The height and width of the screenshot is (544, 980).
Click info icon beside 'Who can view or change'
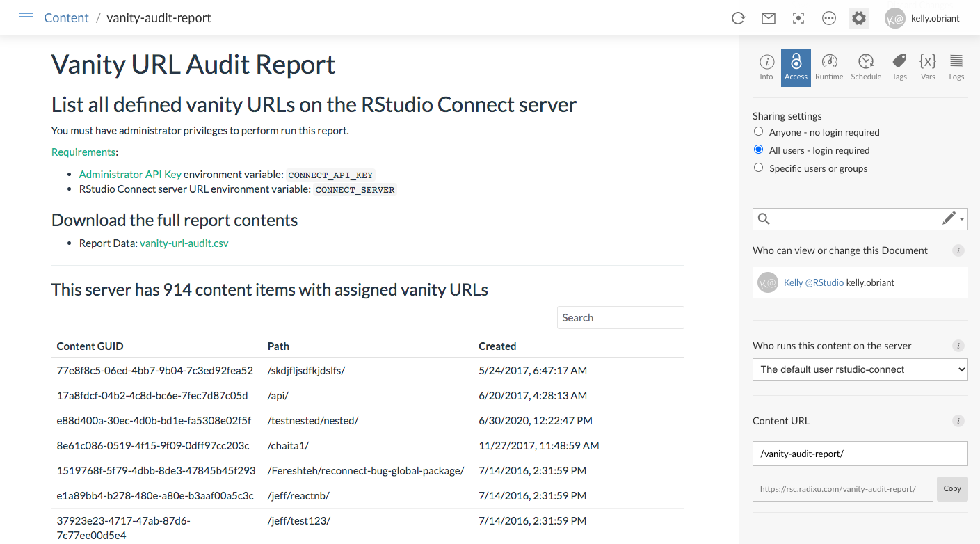(958, 250)
